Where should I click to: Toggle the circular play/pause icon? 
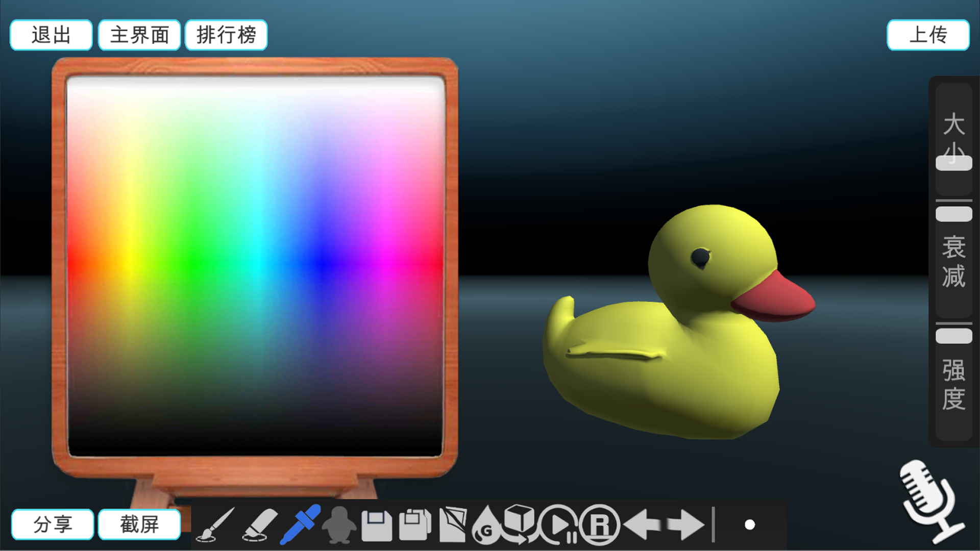tap(559, 524)
